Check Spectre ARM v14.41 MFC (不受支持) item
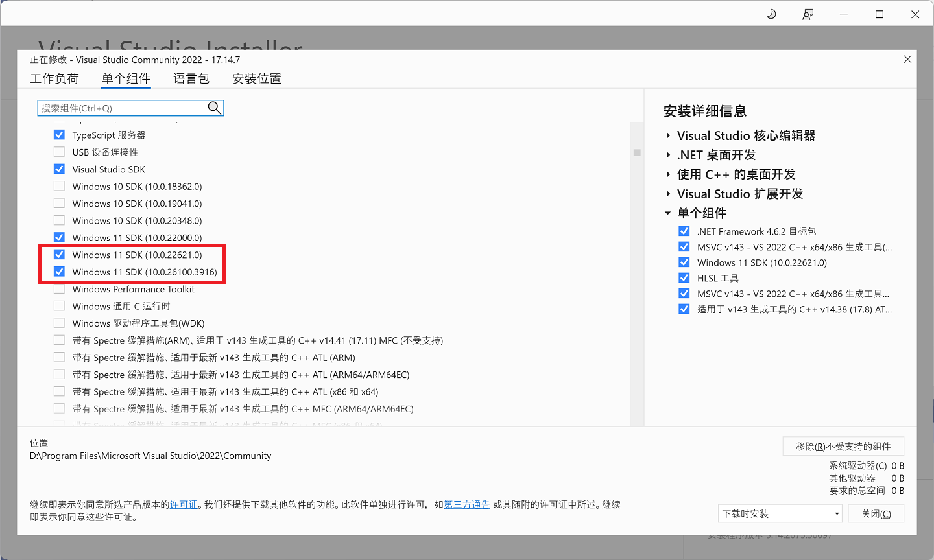The height and width of the screenshot is (560, 934). 59,340
